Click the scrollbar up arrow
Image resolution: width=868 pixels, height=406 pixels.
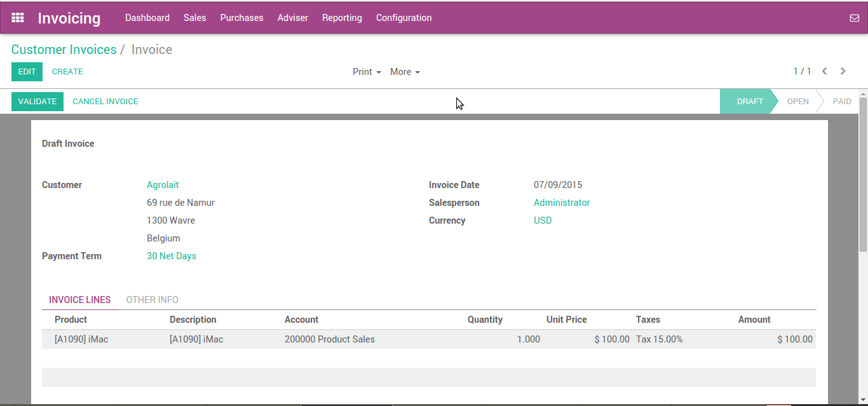point(863,95)
